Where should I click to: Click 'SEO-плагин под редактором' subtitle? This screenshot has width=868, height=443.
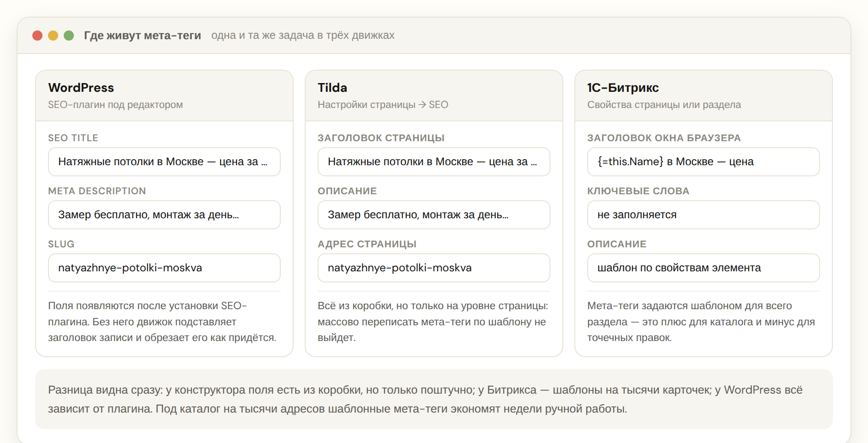115,105
